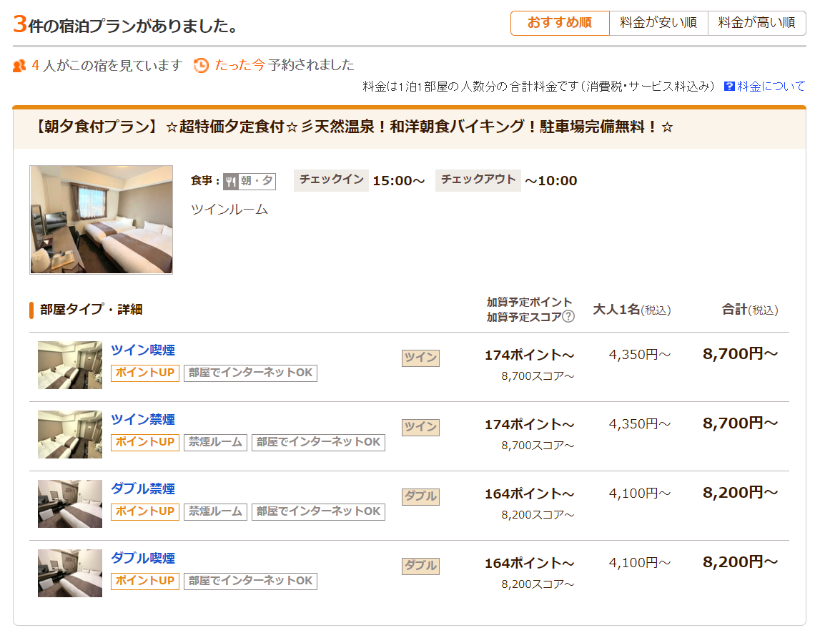Open the 加算予定スコア help question icon
840x643 pixels.
(568, 317)
